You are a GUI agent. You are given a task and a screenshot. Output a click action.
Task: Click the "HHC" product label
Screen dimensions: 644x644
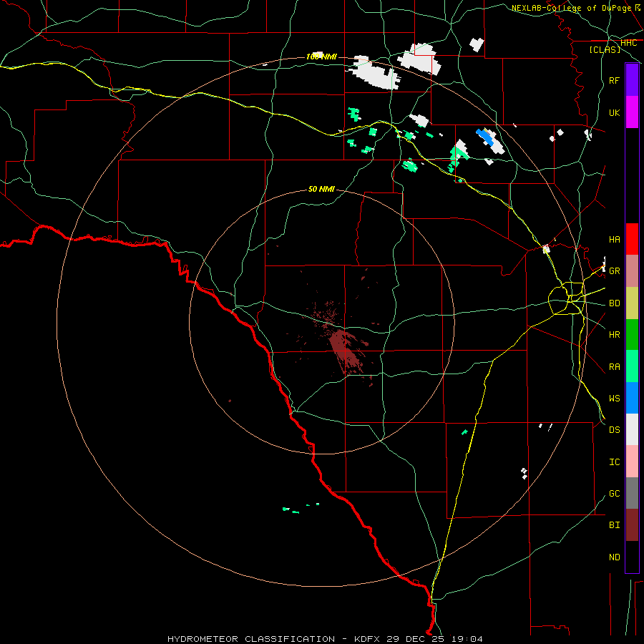click(x=628, y=43)
